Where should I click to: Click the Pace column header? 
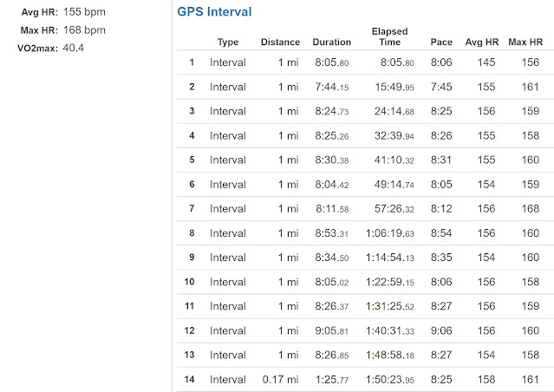(x=441, y=42)
